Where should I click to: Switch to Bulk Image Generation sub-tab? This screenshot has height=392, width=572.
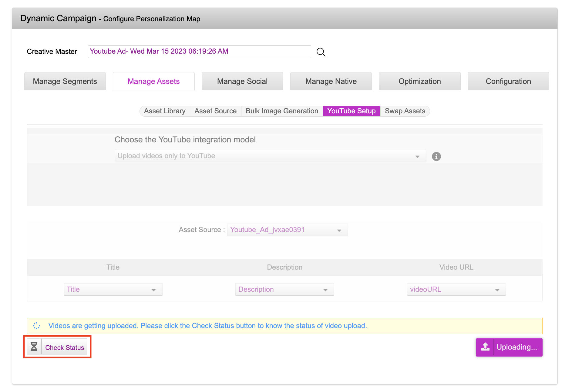pos(282,111)
